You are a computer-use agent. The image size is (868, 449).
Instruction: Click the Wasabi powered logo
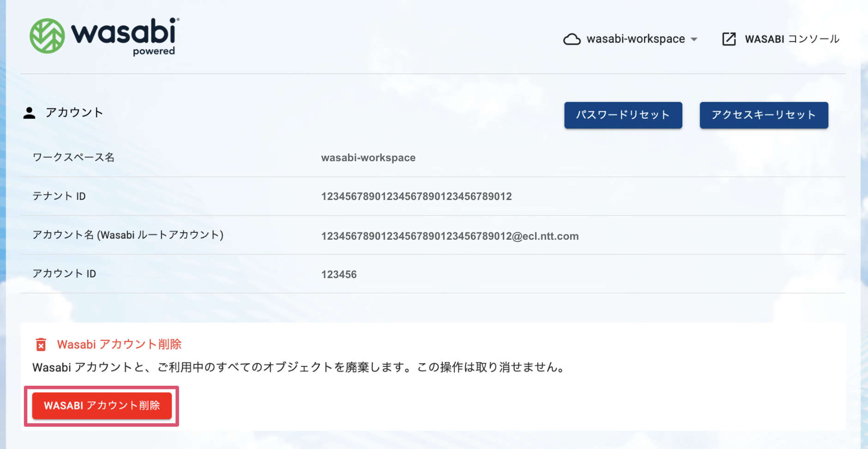[105, 37]
